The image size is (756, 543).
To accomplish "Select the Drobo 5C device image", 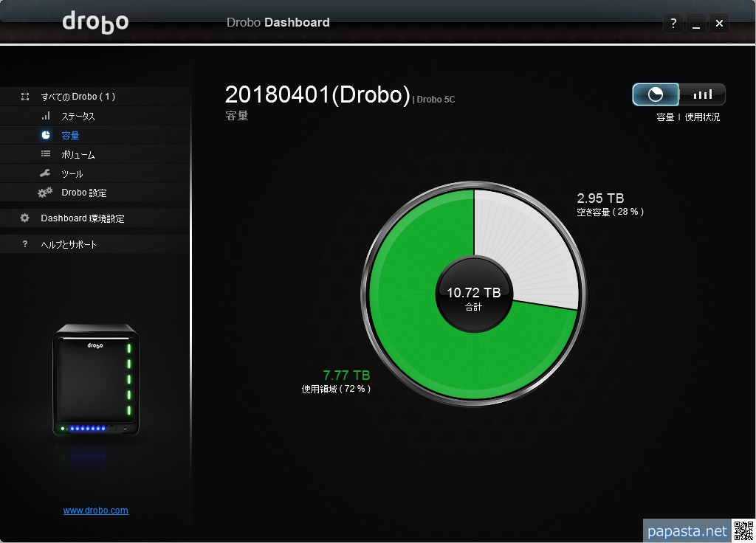I will 96,380.
